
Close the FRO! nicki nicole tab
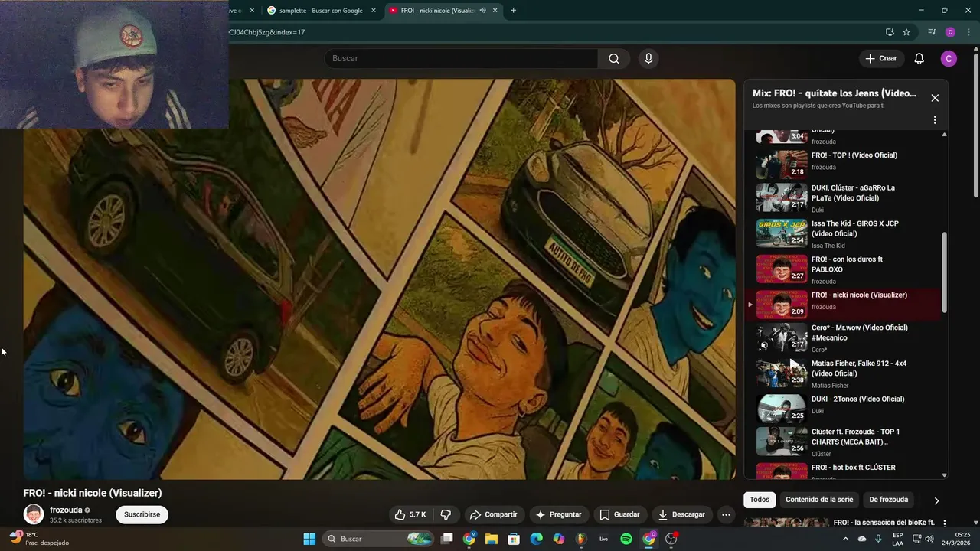coord(495,11)
